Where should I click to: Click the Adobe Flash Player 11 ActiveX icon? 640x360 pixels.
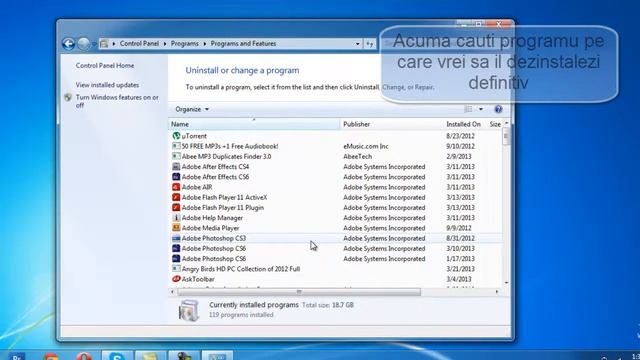coord(176,197)
